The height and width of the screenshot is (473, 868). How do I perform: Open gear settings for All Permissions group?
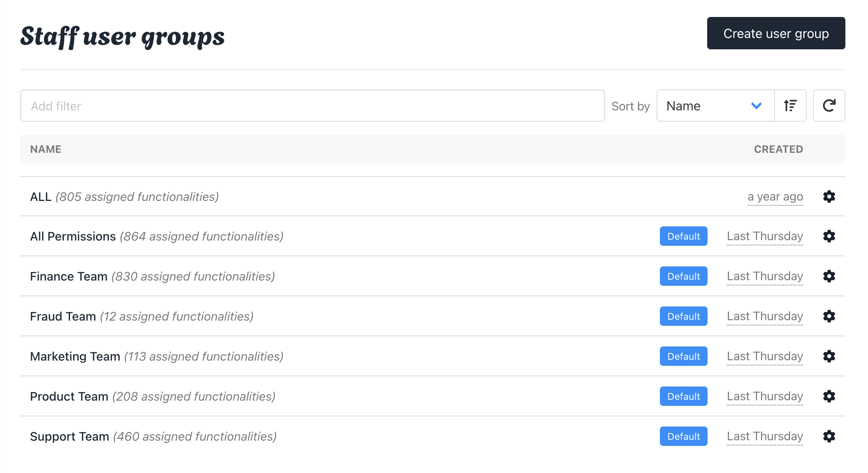829,236
